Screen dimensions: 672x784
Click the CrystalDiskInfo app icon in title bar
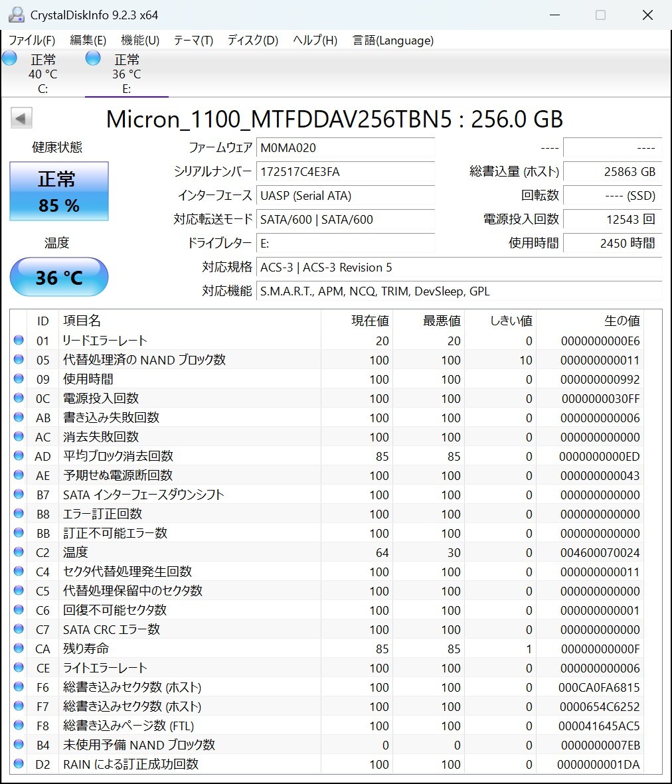(15, 15)
